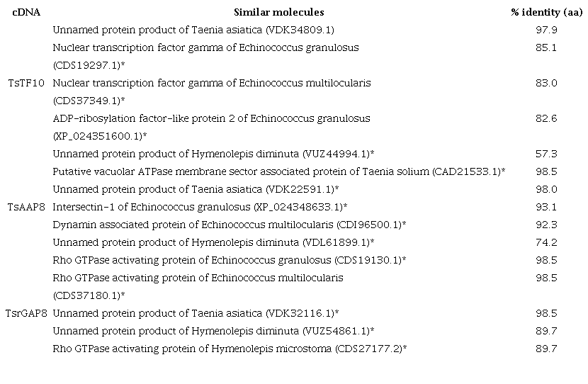588x384 pixels.
Task: Select the 82.6 identity value
Action: (547, 118)
